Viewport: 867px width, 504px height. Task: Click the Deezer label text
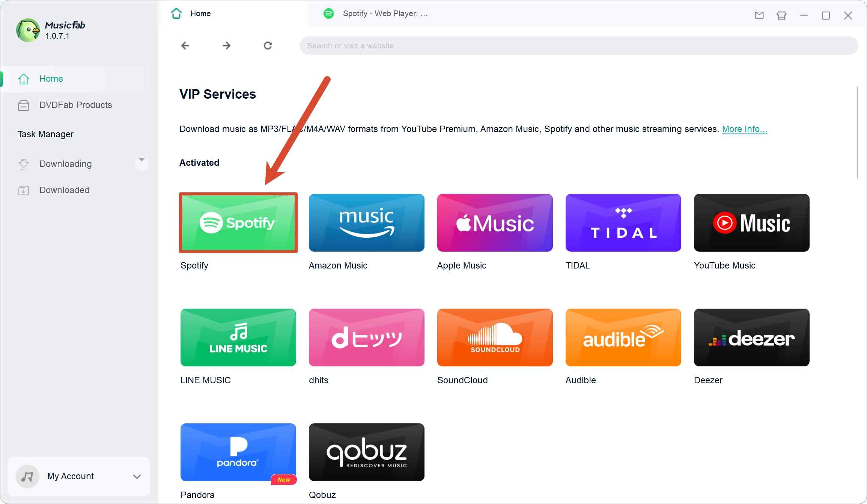coord(708,380)
